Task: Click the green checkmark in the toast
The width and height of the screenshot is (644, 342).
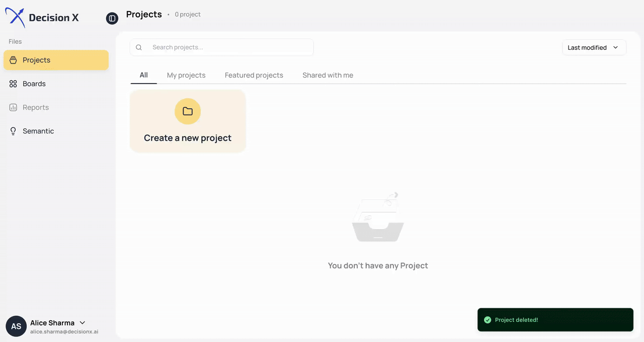Action: [x=487, y=320]
